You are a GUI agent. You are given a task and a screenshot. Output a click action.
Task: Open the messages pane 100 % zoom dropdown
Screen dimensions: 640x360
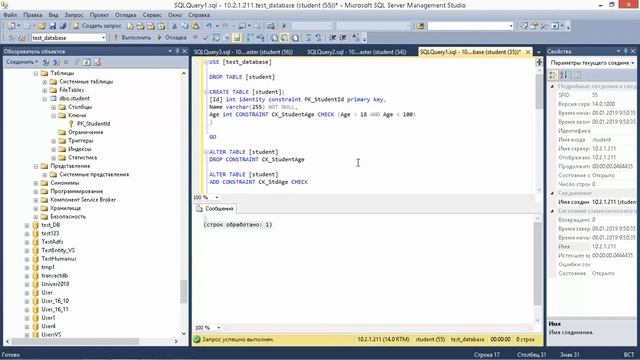tap(218, 327)
